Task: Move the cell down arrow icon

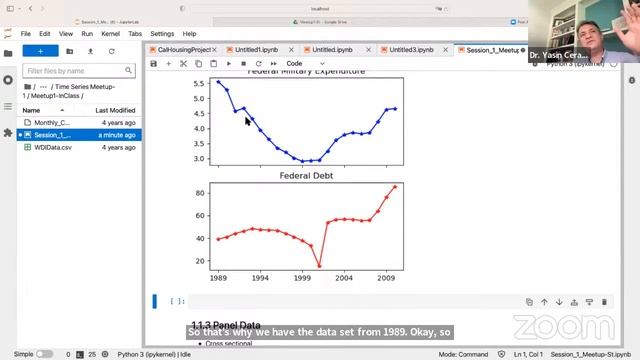Action: coord(559,302)
